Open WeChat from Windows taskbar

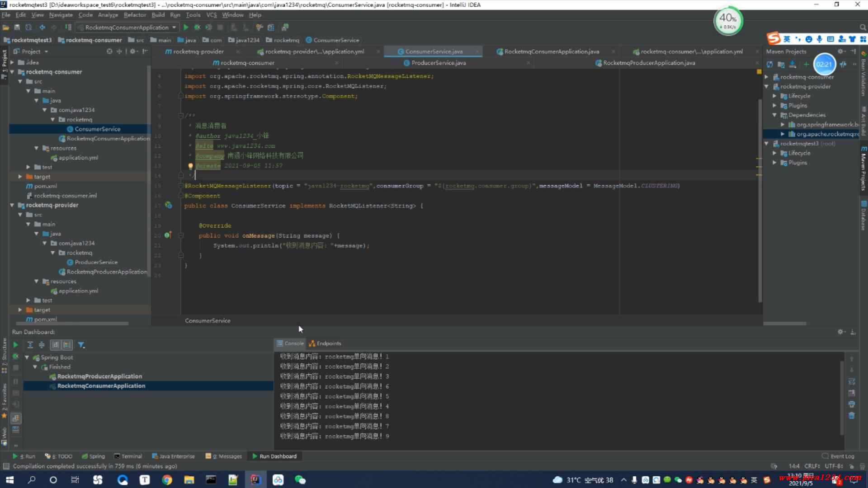(x=300, y=480)
